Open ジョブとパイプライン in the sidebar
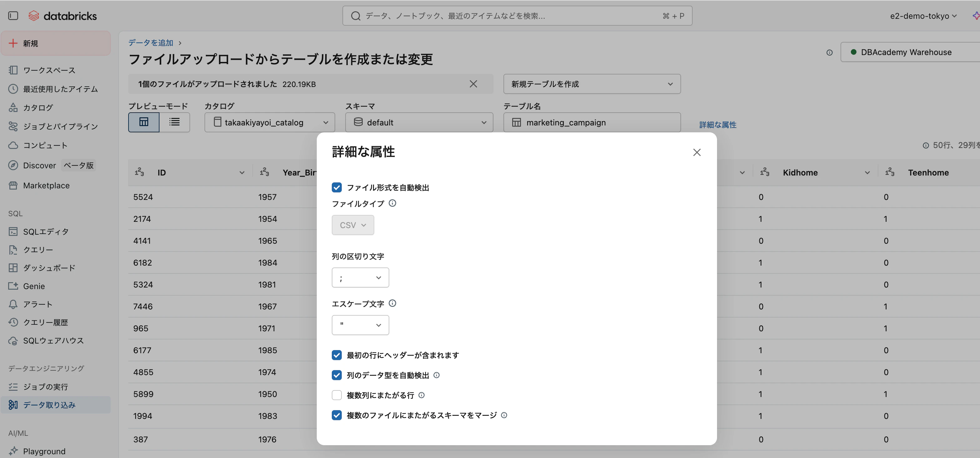 (56, 126)
